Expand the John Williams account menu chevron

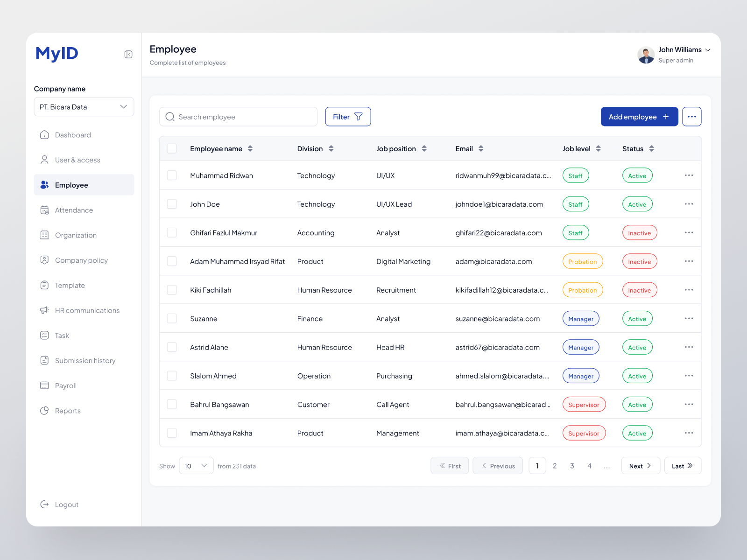tap(708, 50)
